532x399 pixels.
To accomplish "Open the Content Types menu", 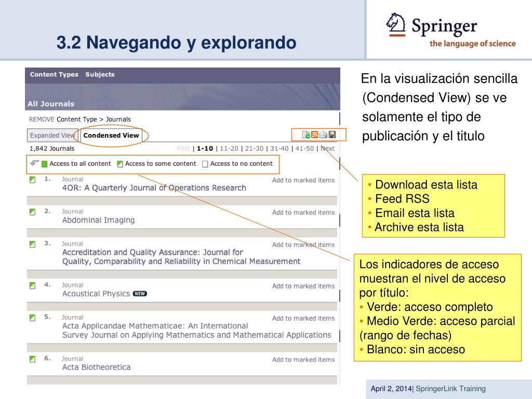I will coord(54,74).
